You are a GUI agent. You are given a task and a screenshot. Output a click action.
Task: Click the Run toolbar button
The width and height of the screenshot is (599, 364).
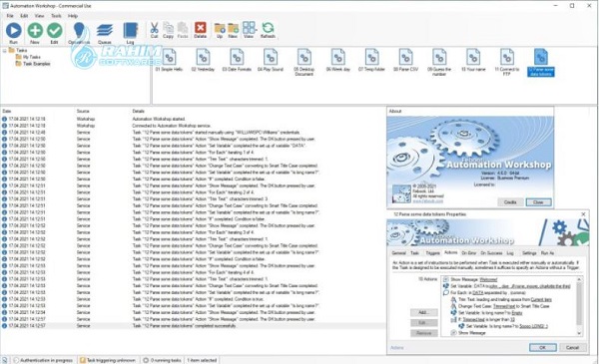13,33
